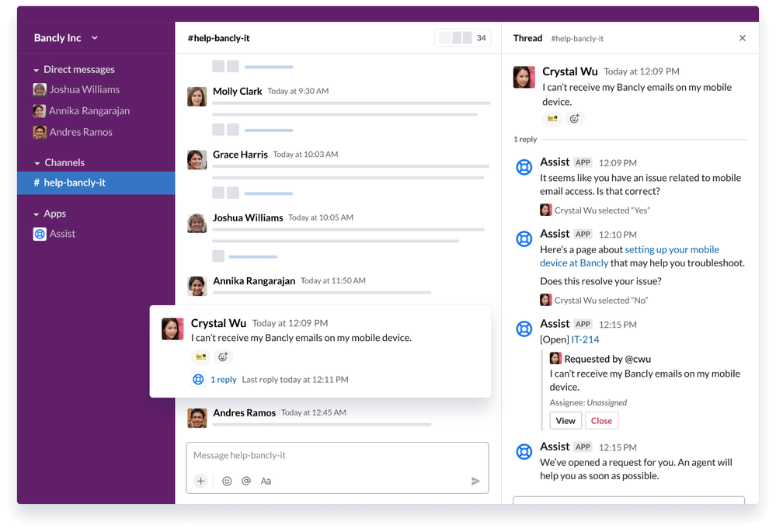Click the Assist avatar beside the IT-214 message

point(524,329)
